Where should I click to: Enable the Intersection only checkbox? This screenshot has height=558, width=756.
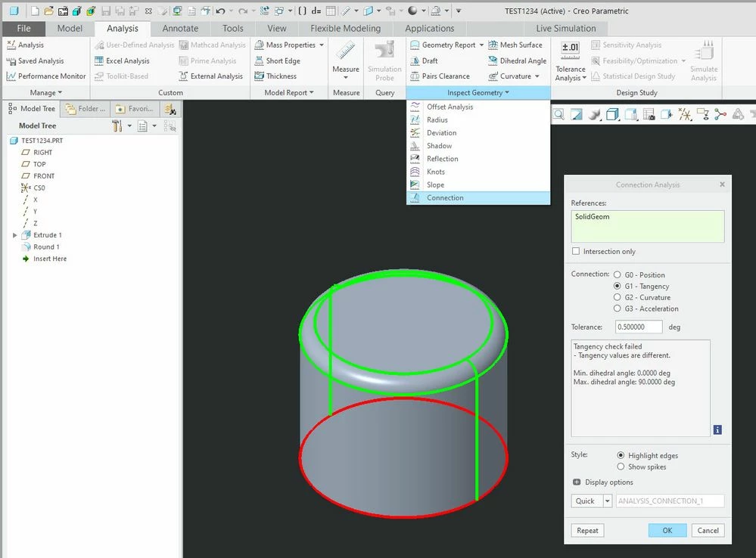[x=576, y=251]
